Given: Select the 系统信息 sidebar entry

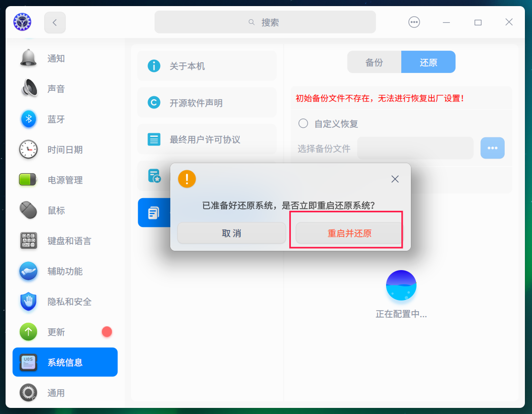Looking at the screenshot, I should (x=65, y=362).
